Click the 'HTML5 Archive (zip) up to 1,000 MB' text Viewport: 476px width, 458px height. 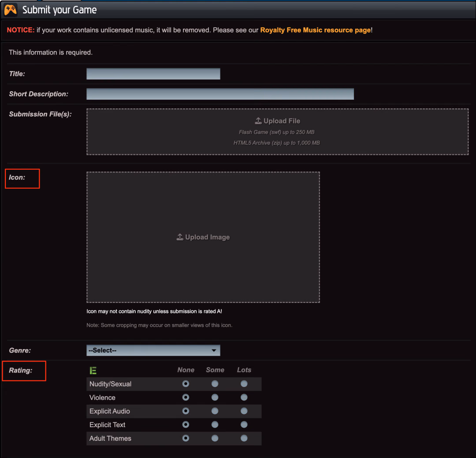276,143
